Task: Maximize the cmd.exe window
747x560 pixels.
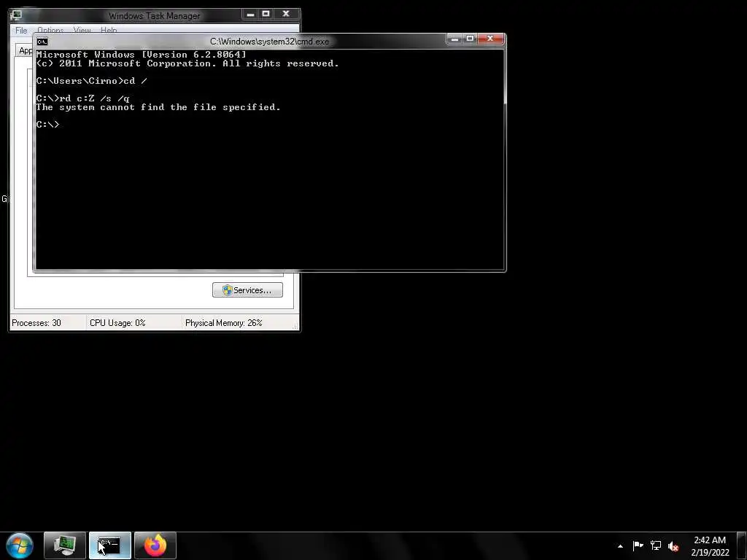Action: click(470, 39)
